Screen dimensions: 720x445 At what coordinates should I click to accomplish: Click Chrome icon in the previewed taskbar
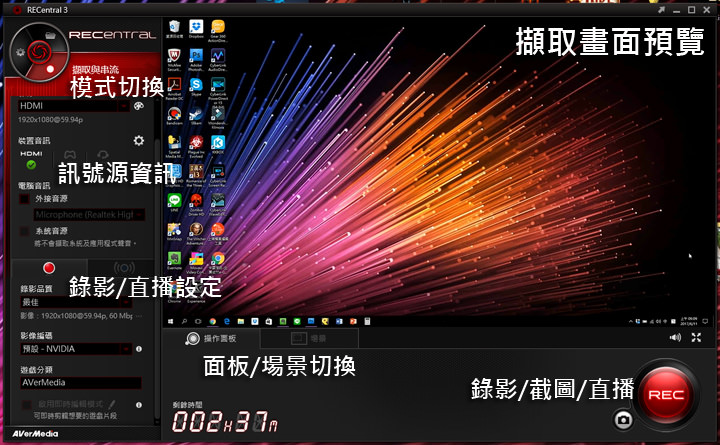213,321
